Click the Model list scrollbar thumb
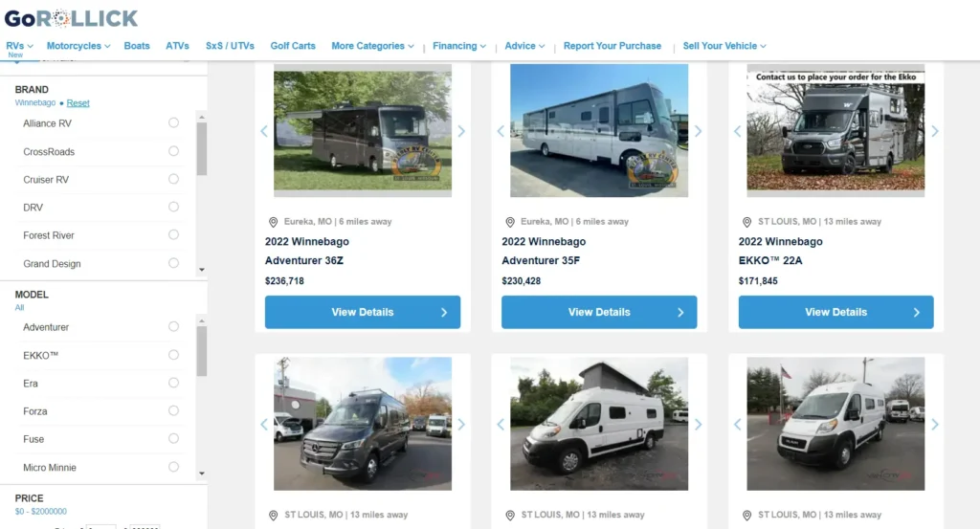Image resolution: width=980 pixels, height=529 pixels. click(201, 351)
